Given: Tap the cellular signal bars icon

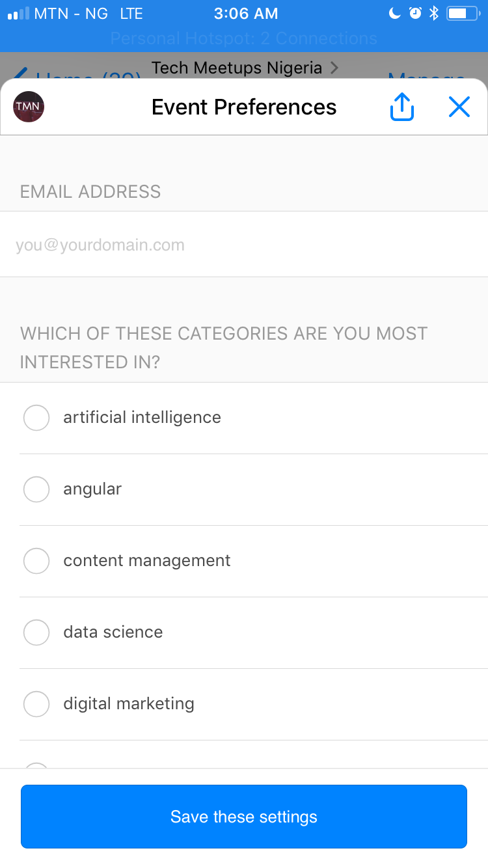Looking at the screenshot, I should coord(18,13).
